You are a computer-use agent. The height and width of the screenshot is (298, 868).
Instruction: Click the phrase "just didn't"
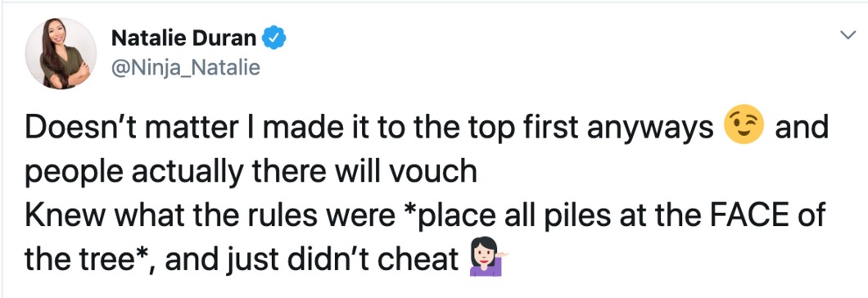click(x=301, y=260)
